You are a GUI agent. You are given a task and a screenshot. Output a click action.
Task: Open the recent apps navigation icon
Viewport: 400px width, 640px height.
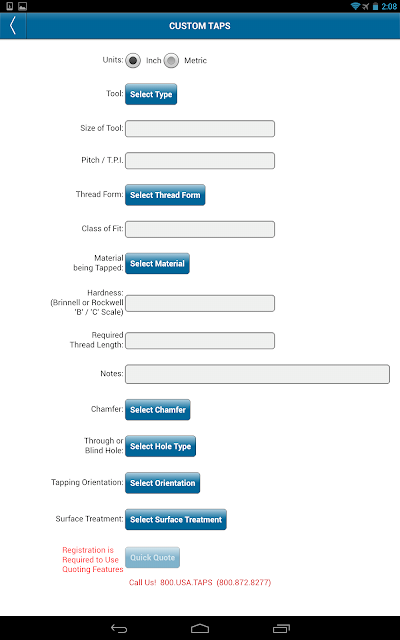[281, 629]
